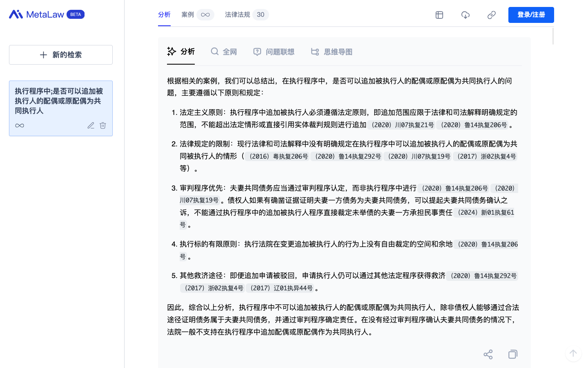The width and height of the screenshot is (588, 368).
Task: Open case citation (2016)粤执复206号
Action: [x=277, y=157]
